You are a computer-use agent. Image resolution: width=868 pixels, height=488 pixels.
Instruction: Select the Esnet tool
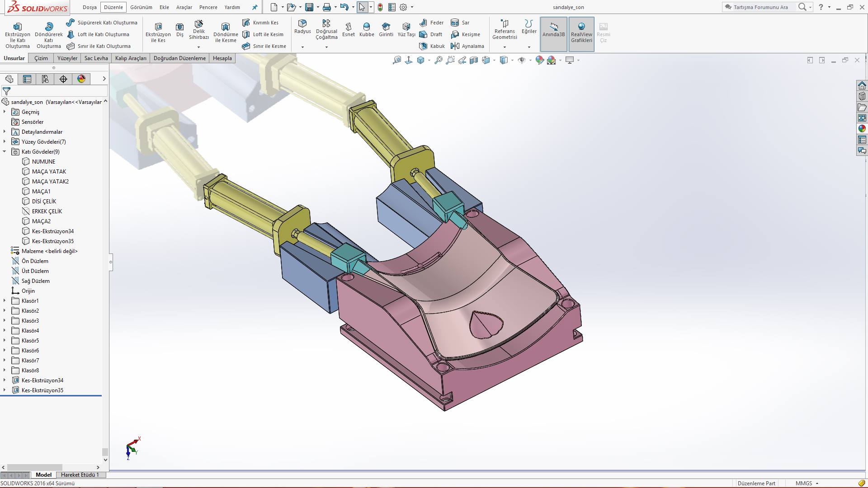tap(349, 30)
